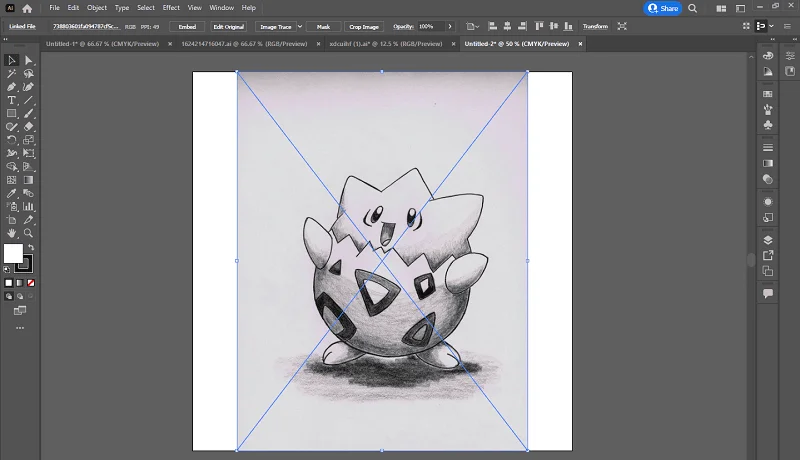Open the workspace switcher
The image size is (800, 460).
point(740,8)
